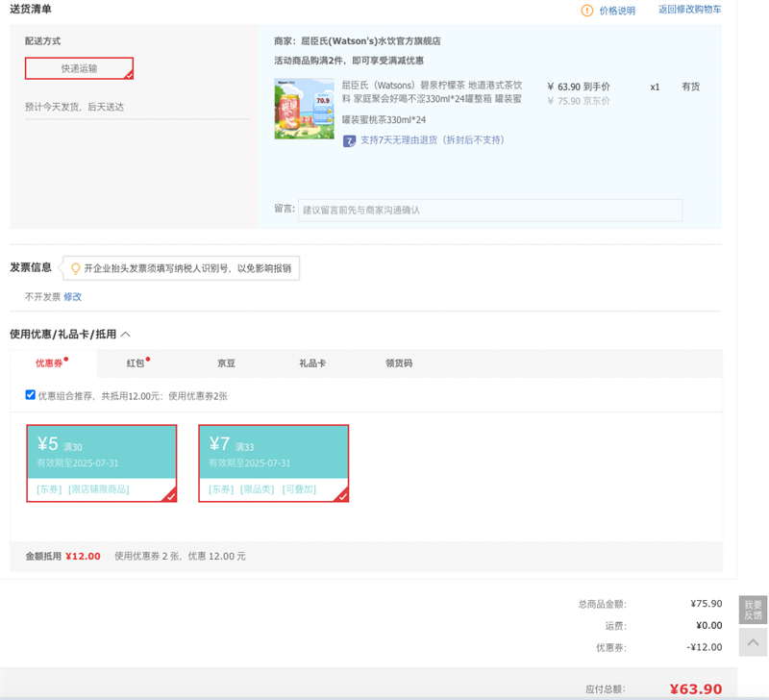Screen dimensions: 769x700
Task: Select the 优惠券 tab
Action: pos(49,363)
